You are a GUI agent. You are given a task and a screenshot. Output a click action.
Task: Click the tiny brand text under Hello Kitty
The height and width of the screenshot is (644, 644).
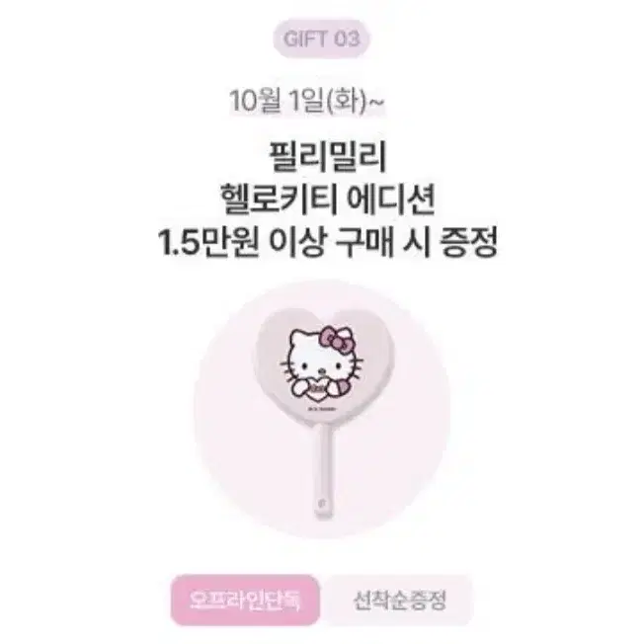click(x=321, y=410)
